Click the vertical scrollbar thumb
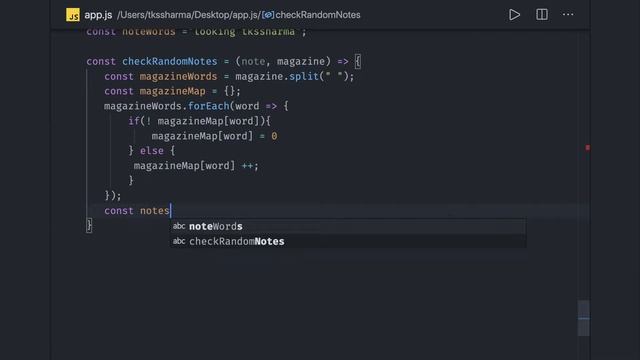This screenshot has height=360, width=640. (584, 318)
